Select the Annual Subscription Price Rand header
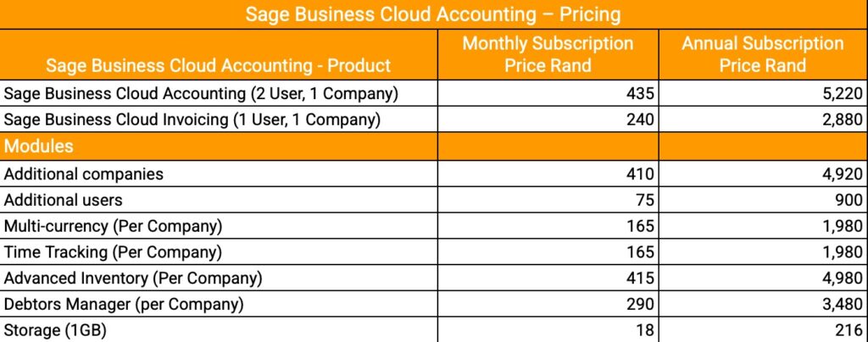 pos(762,54)
